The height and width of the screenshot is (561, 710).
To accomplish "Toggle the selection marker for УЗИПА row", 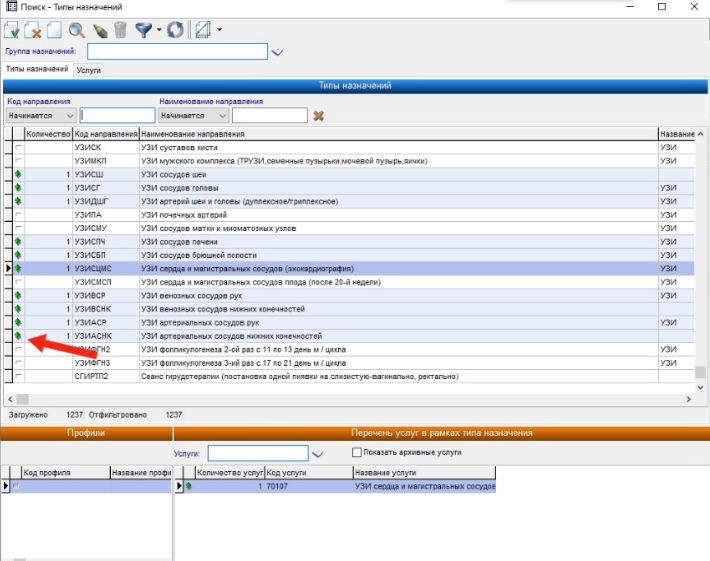I will pyautogui.click(x=18, y=215).
